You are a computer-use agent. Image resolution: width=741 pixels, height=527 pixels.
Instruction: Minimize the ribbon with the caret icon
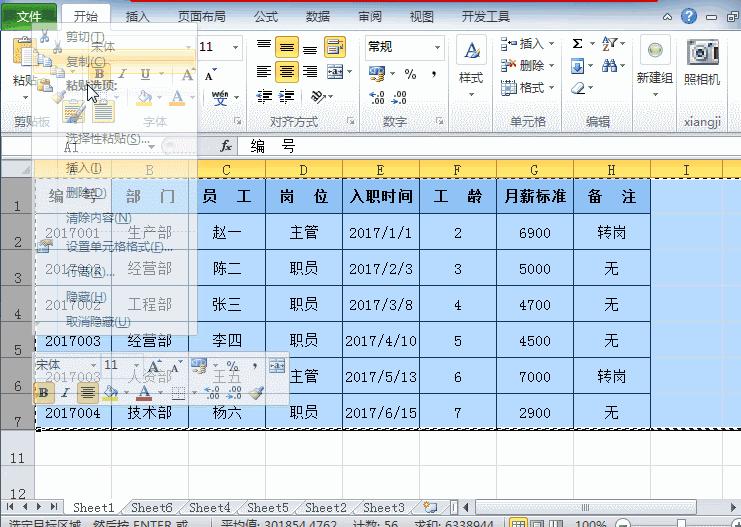tap(667, 17)
